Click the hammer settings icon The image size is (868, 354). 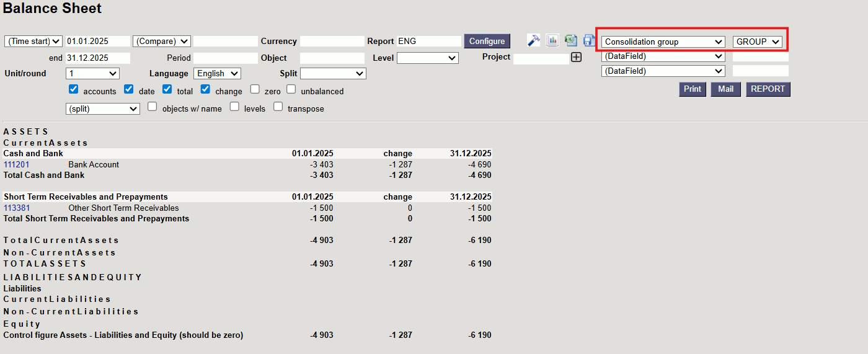click(x=533, y=40)
